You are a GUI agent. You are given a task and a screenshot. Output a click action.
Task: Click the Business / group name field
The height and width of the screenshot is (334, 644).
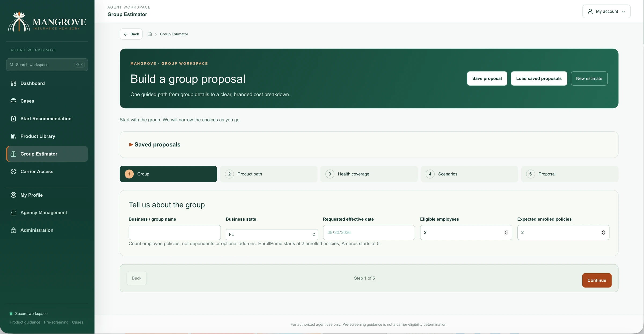[175, 232]
